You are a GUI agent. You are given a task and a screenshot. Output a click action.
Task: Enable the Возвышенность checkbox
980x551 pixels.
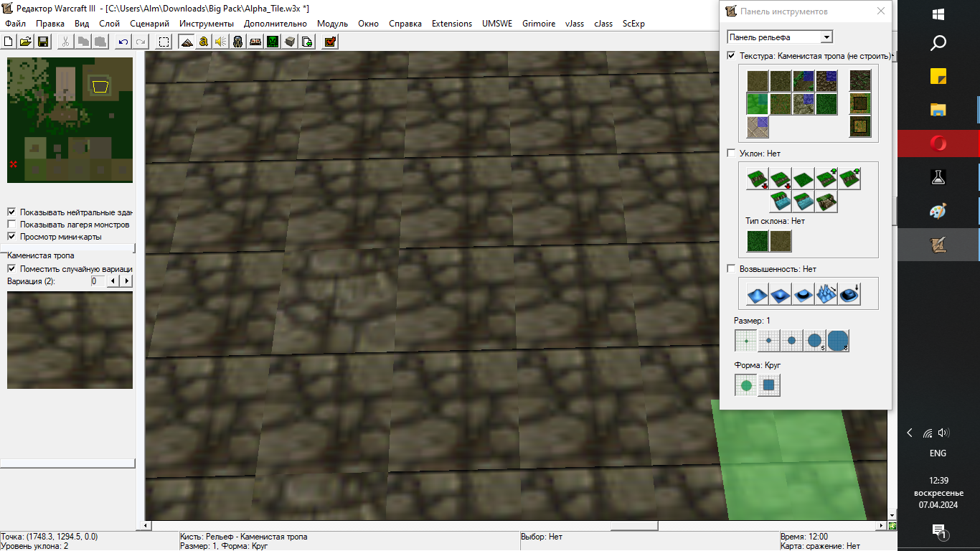pyautogui.click(x=731, y=269)
